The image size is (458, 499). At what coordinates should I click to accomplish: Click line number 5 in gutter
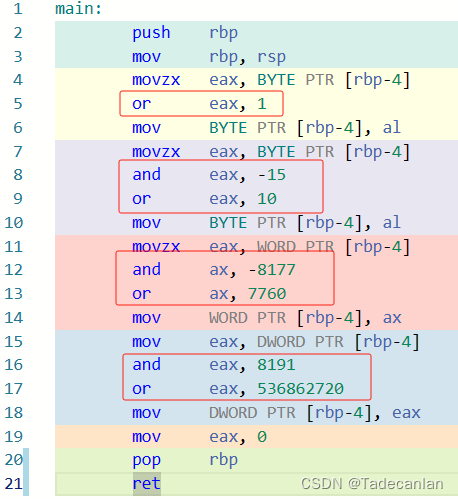pos(18,104)
